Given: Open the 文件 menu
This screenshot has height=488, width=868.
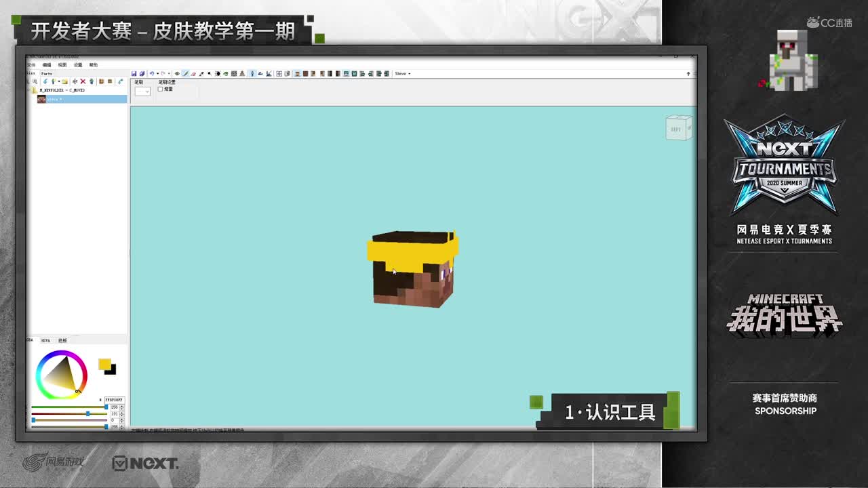Looking at the screenshot, I should click(31, 65).
